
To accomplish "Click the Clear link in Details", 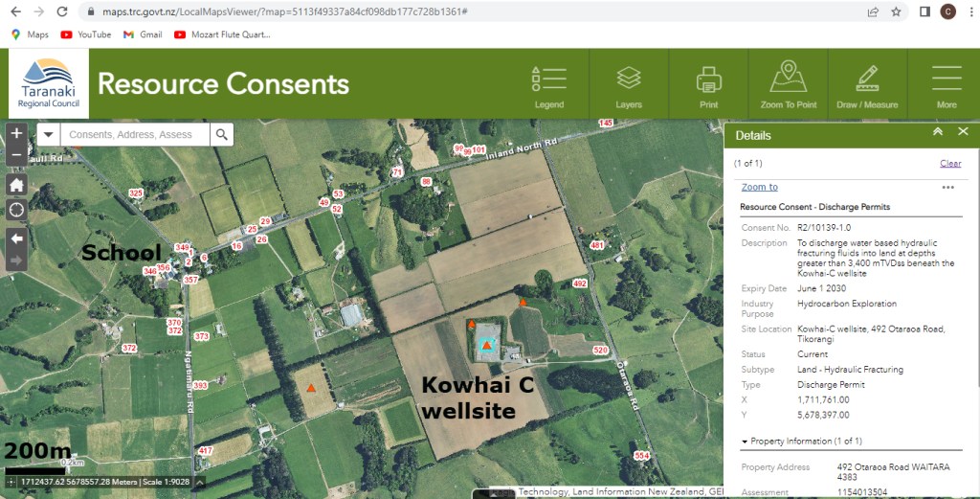I will pos(950,164).
